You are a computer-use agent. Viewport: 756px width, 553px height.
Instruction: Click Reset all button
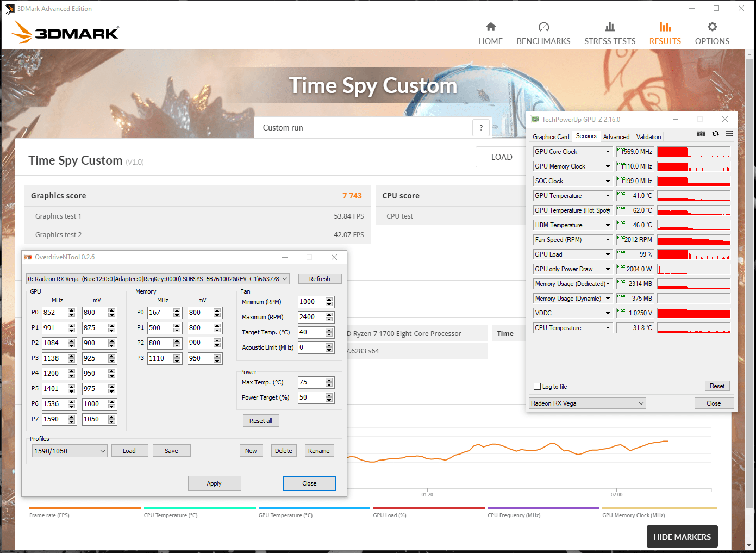(x=261, y=421)
